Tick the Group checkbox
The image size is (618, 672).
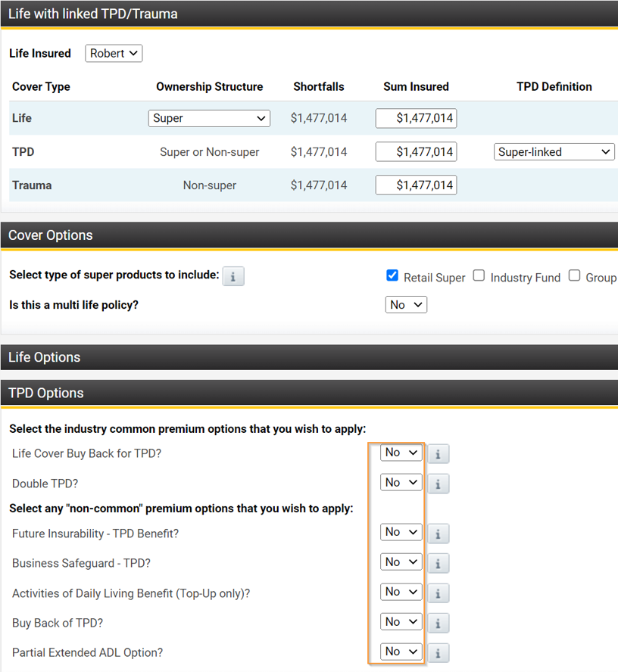coord(575,275)
